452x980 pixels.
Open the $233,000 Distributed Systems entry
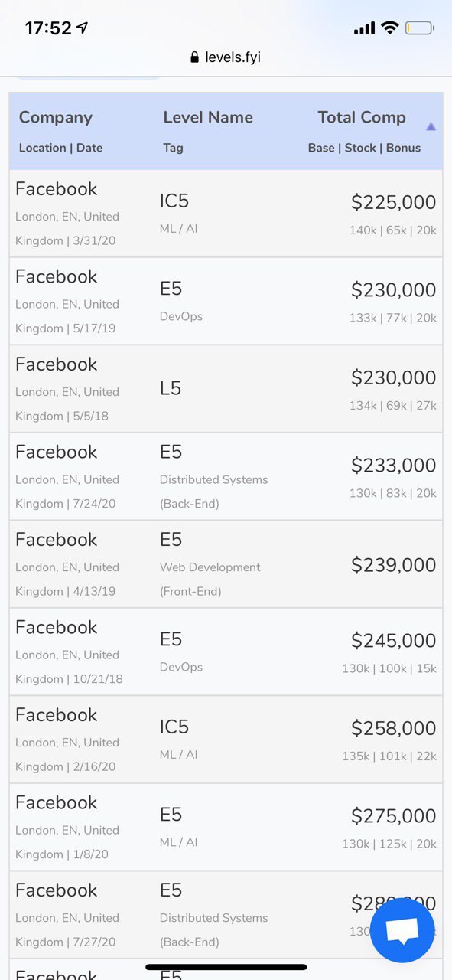[x=226, y=477]
